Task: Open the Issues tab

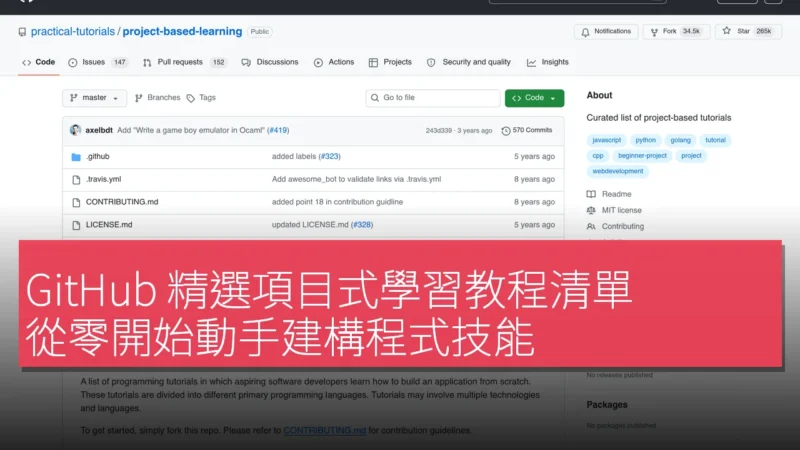Action: (97, 62)
